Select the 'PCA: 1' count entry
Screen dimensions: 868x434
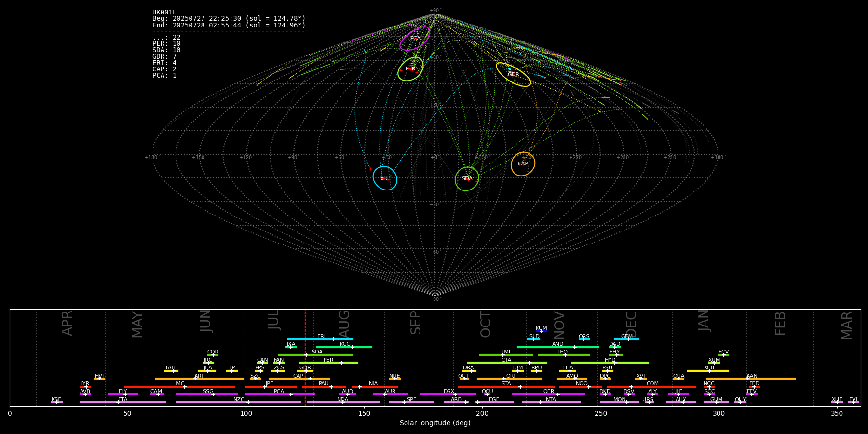pos(164,76)
